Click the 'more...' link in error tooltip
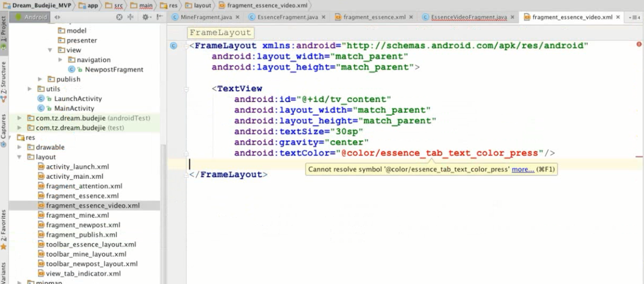The width and height of the screenshot is (644, 284). (523, 170)
